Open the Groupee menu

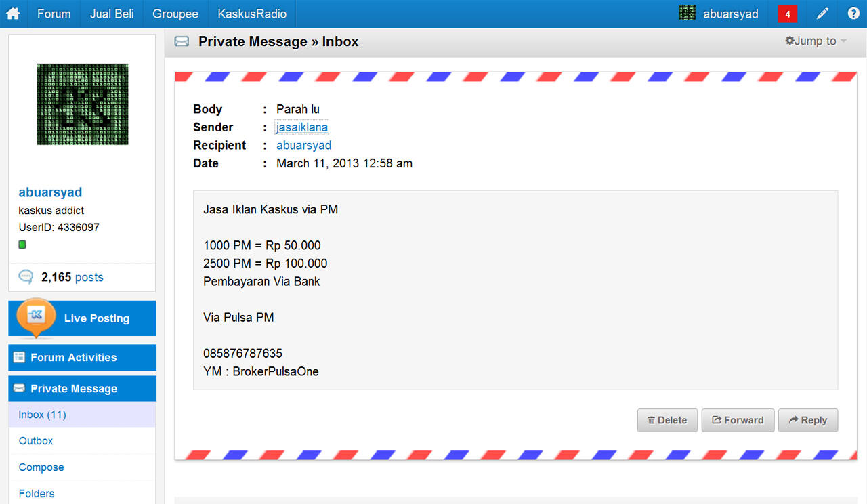click(175, 14)
